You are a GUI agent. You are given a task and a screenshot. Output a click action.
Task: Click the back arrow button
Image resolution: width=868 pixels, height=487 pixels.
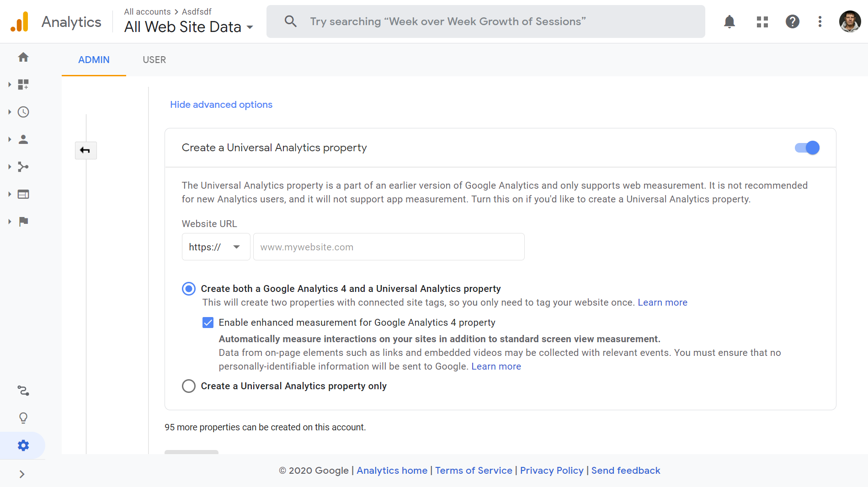85,150
